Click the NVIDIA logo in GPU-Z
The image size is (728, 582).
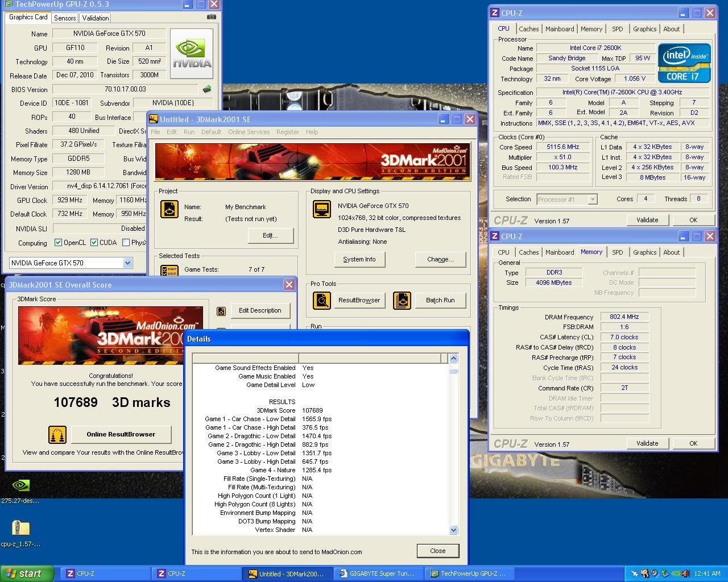[192, 54]
